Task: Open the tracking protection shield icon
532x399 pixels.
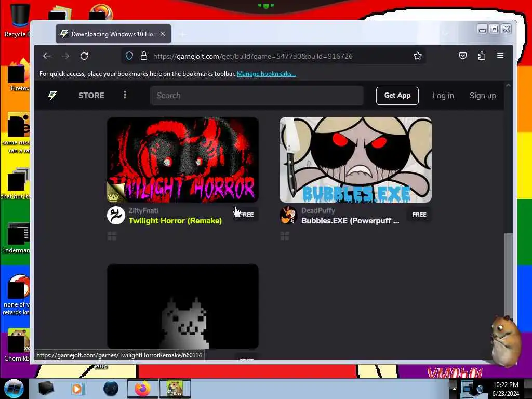Action: point(129,56)
